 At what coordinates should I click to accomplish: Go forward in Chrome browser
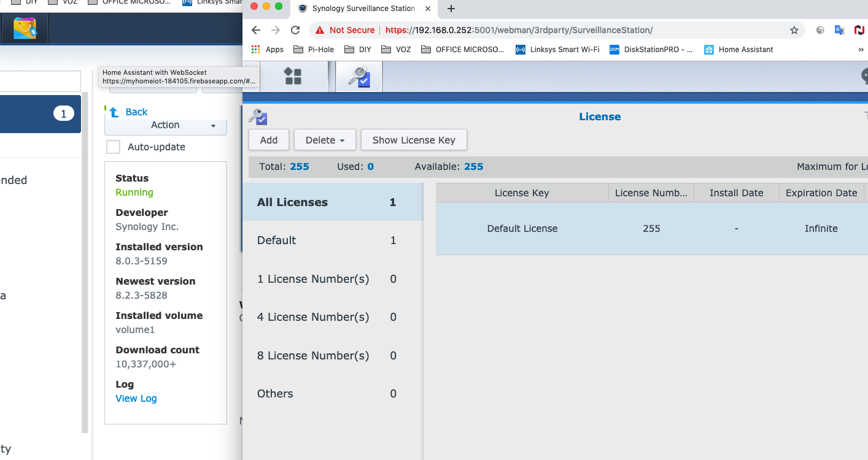point(276,30)
